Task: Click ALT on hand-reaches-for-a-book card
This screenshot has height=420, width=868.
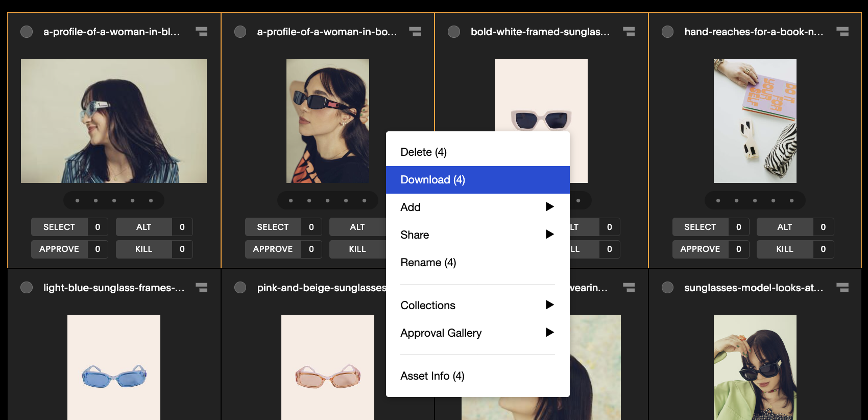Action: tap(785, 227)
